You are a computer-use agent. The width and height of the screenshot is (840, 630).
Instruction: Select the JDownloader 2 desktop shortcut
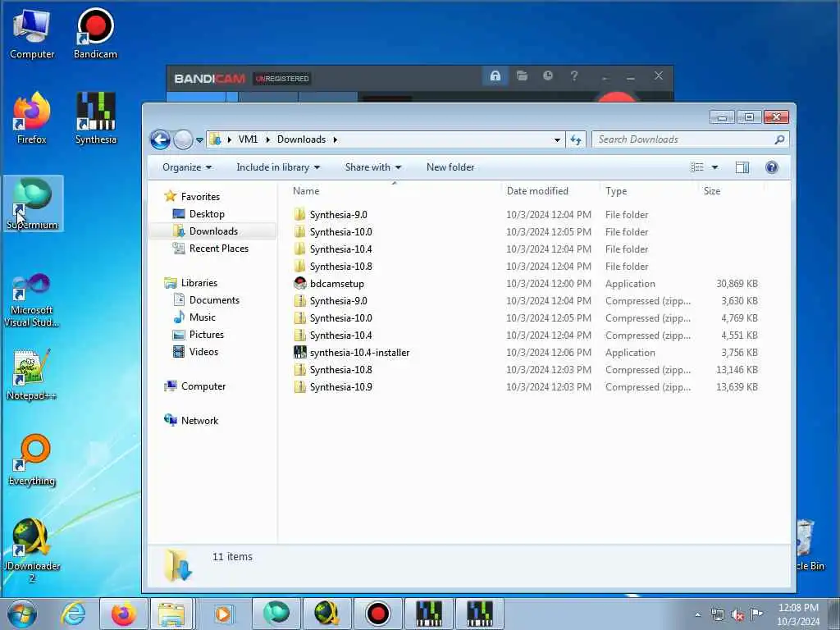coord(32,550)
